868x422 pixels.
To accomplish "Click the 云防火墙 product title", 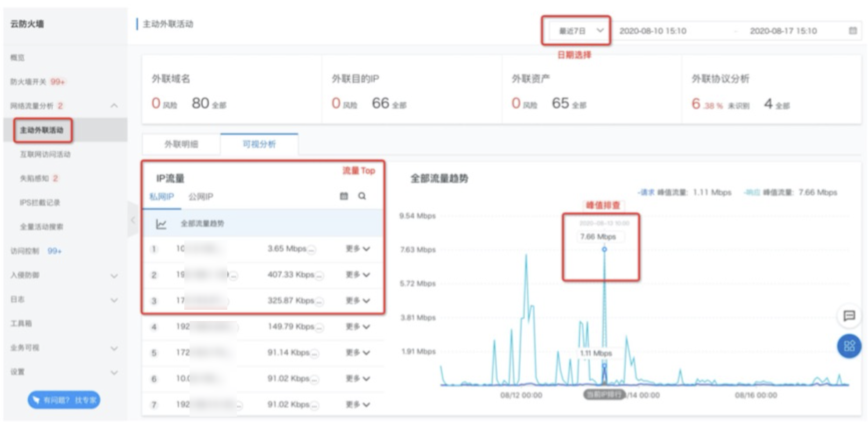I will (27, 24).
